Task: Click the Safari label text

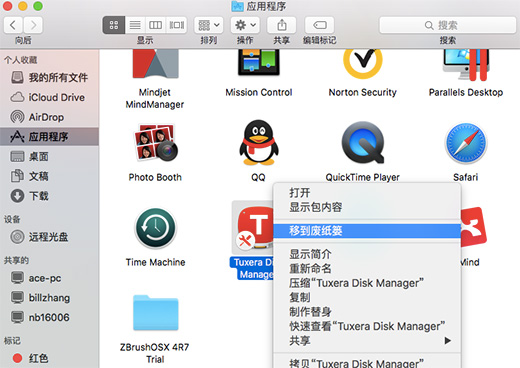Action: point(466,177)
